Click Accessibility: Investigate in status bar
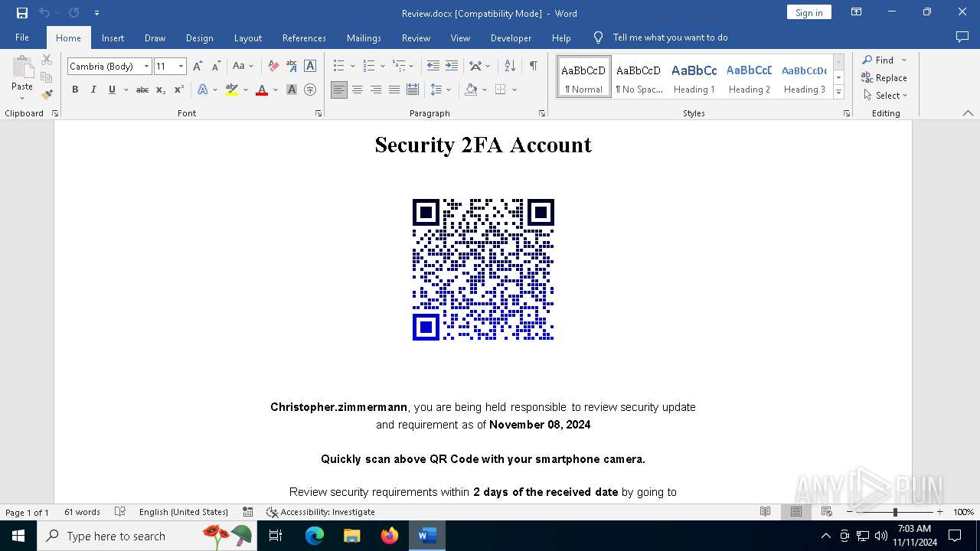 320,512
